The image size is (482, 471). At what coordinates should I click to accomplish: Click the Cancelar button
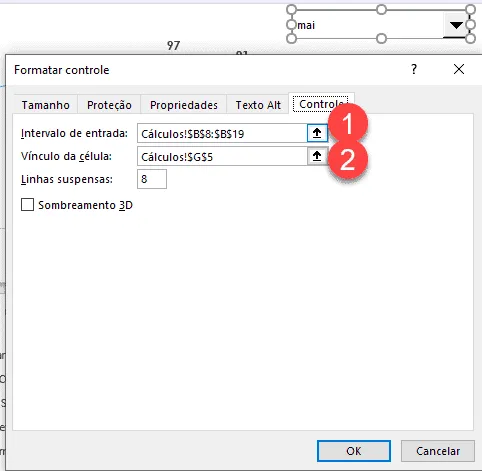438,451
